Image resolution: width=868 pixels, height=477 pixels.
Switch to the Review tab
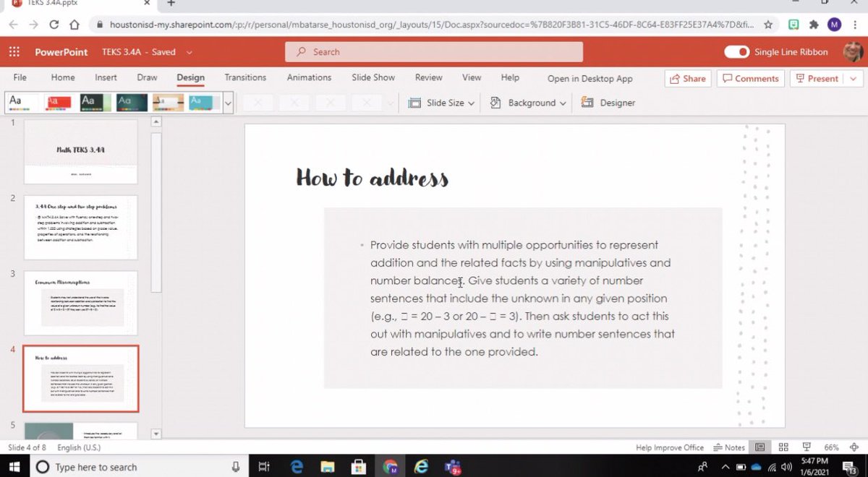click(429, 77)
